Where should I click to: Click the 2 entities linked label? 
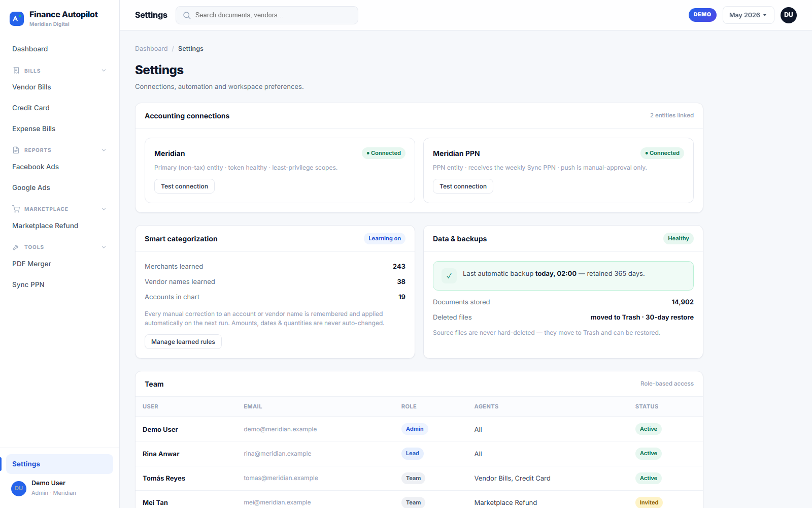point(672,116)
